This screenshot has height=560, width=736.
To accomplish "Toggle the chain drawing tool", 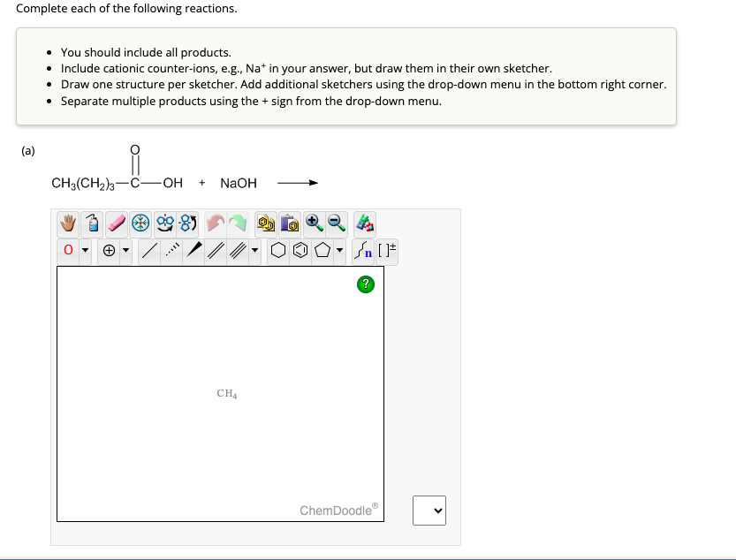I will tap(361, 251).
